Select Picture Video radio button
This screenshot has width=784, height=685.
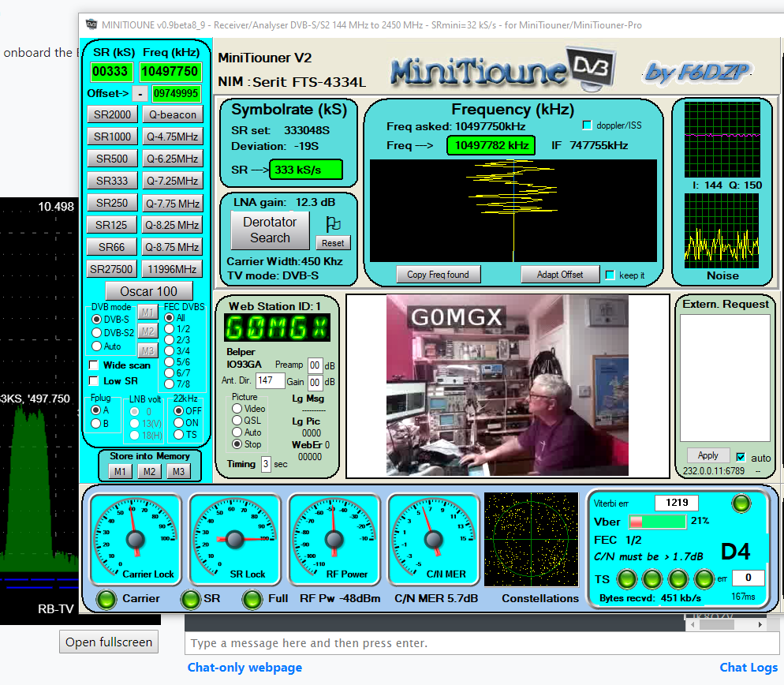pos(237,408)
